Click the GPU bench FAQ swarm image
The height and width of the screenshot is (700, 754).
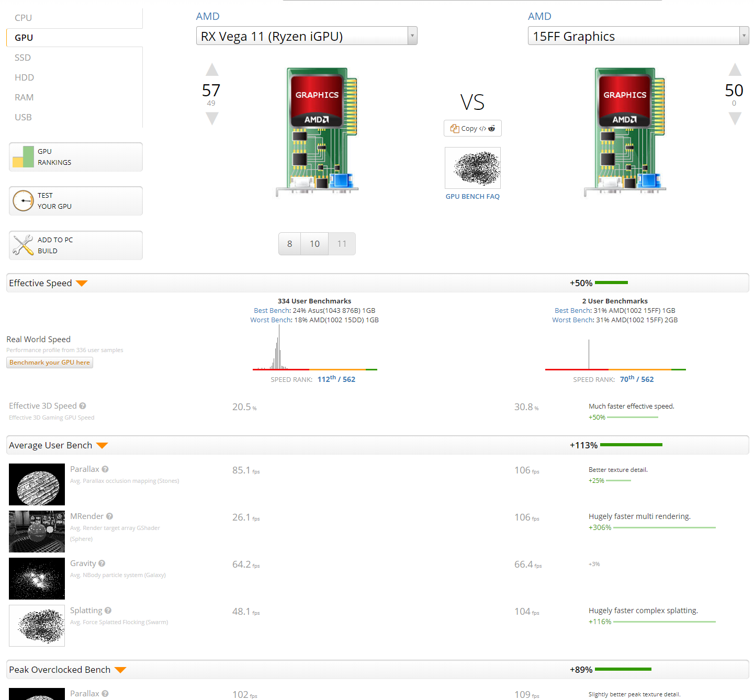(472, 168)
